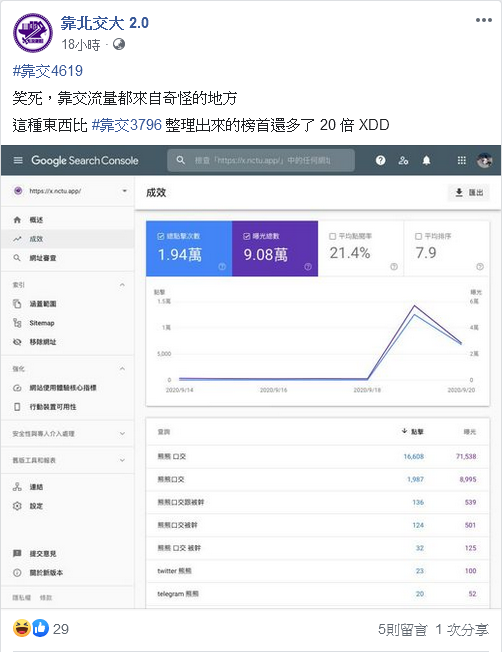Click the Like reaction thumb icon
502x652 pixels.
[x=40, y=628]
